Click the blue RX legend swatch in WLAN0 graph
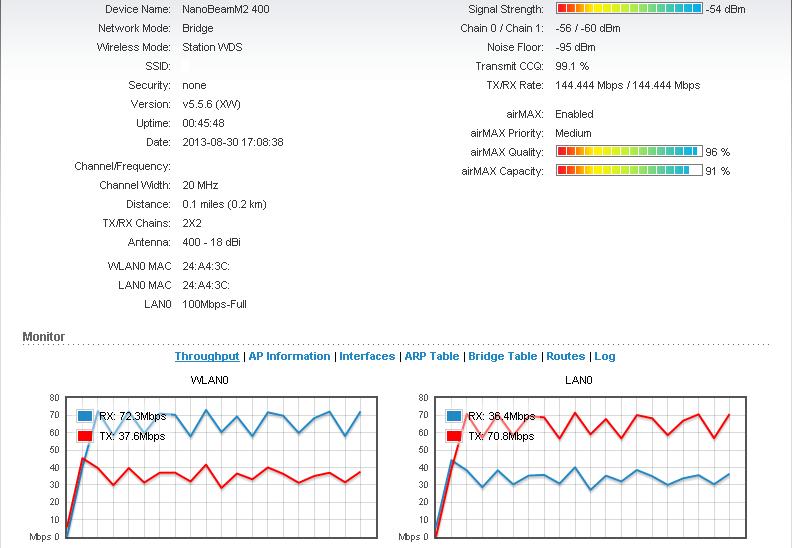Viewport: 792px width, 548px height. coord(85,416)
